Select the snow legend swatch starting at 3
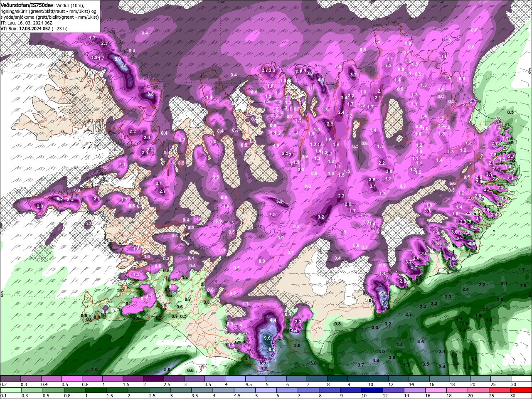This screenshot has width=532, height=399. tap(194, 379)
